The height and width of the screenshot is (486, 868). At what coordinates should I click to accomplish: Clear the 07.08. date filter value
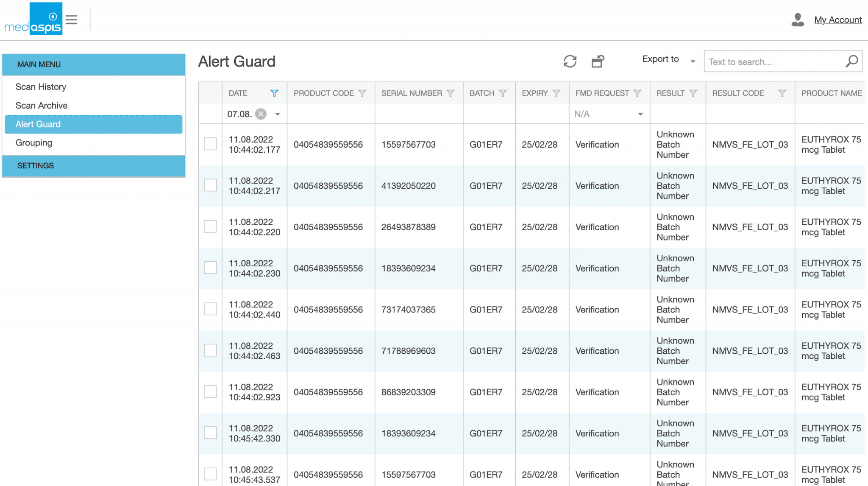point(261,114)
